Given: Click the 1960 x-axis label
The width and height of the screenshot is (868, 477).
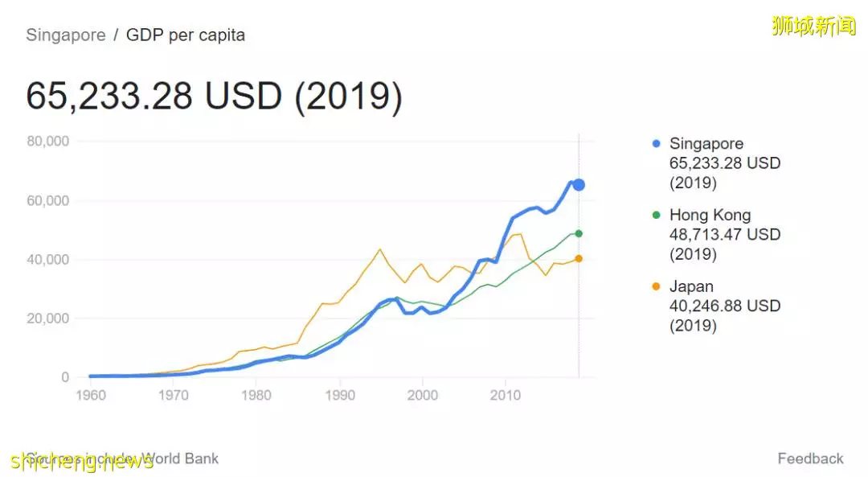Looking at the screenshot, I should coord(91,395).
